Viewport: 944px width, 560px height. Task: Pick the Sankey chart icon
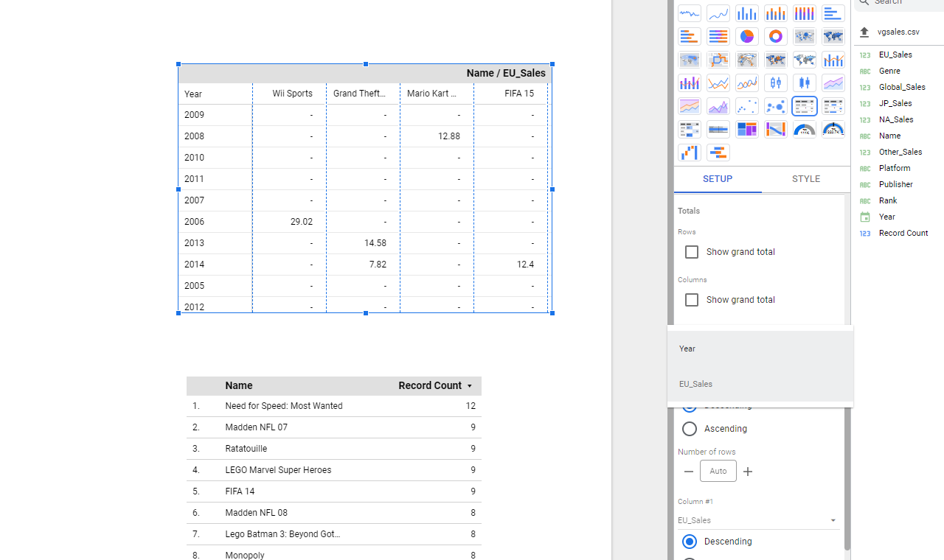click(775, 130)
